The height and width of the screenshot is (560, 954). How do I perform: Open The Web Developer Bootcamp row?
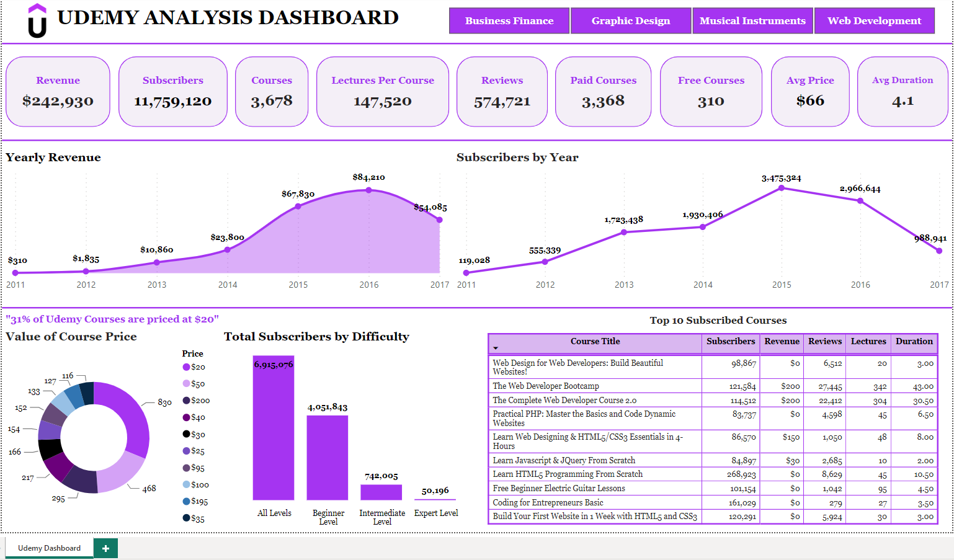546,386
